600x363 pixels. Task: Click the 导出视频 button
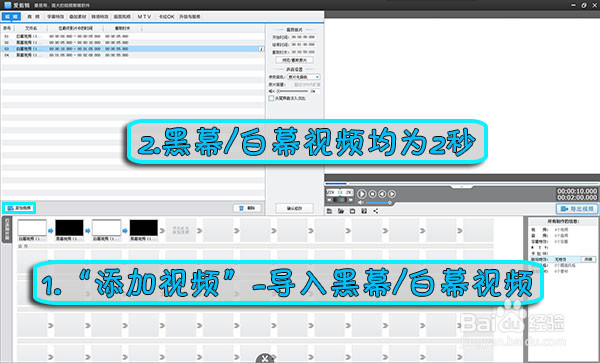point(577,209)
